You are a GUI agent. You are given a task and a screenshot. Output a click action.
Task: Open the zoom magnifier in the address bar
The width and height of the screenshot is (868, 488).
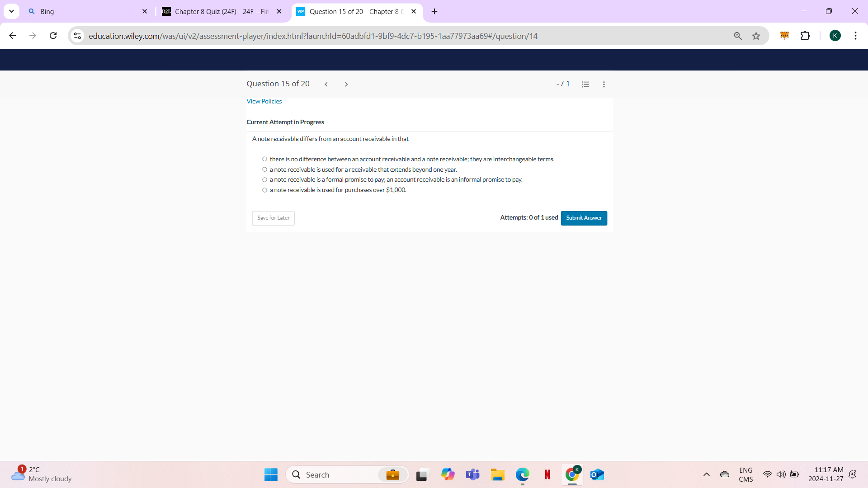(x=738, y=36)
